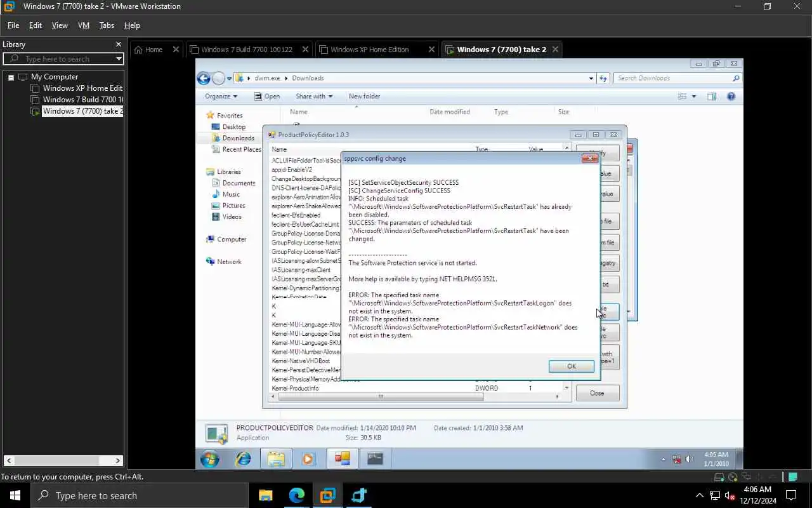This screenshot has width=812, height=508.
Task: Select the appid-EnableV2 policy row
Action: (x=306, y=170)
